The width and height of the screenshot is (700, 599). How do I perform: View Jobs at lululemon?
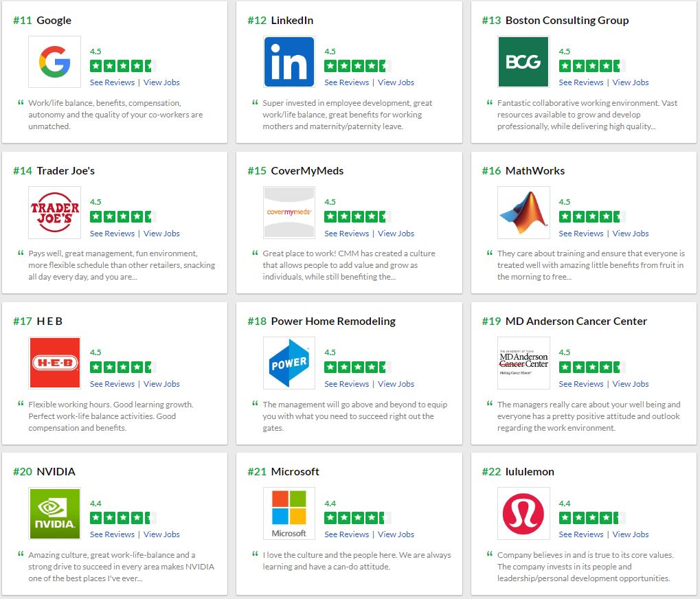click(x=631, y=534)
